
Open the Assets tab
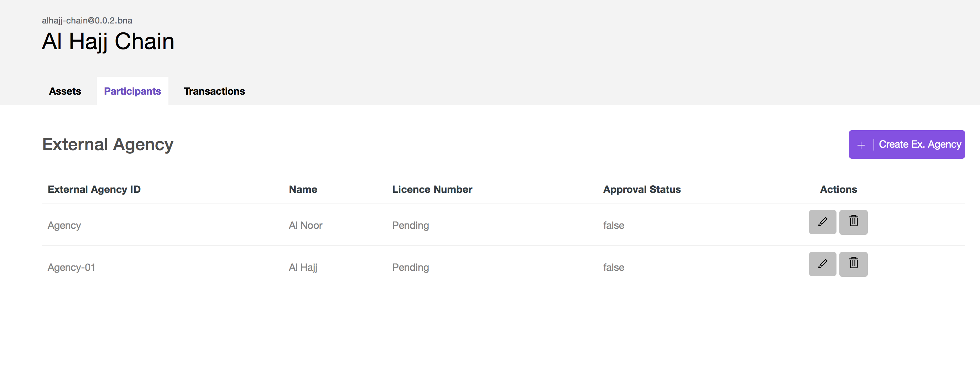[x=65, y=91]
